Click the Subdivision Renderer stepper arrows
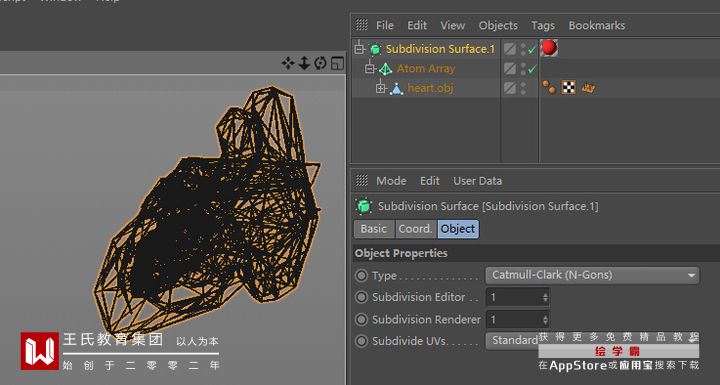The height and width of the screenshot is (385, 720). click(x=545, y=319)
